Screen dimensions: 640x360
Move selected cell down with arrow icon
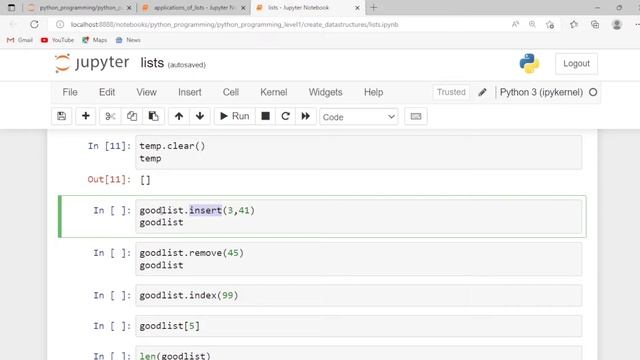[200, 116]
